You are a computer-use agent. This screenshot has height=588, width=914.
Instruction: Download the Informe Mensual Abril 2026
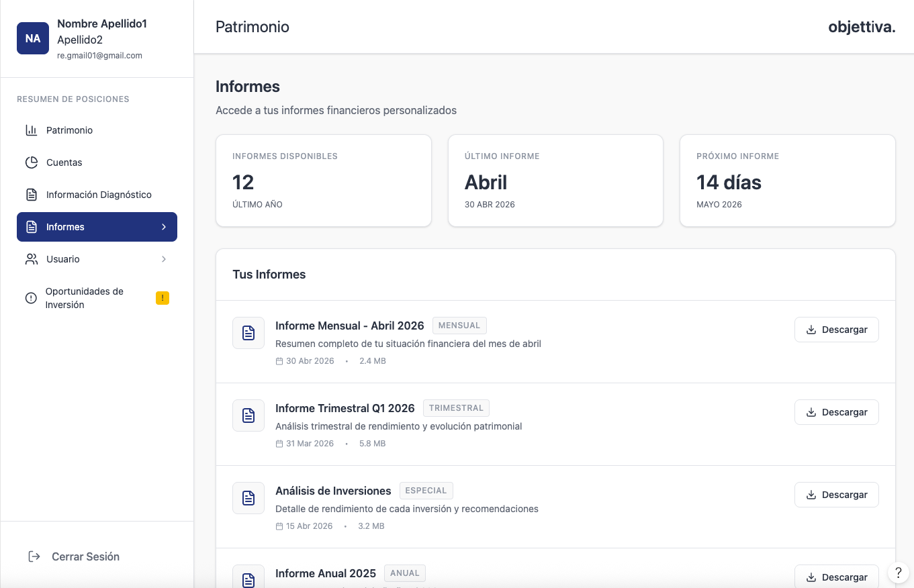pos(836,330)
